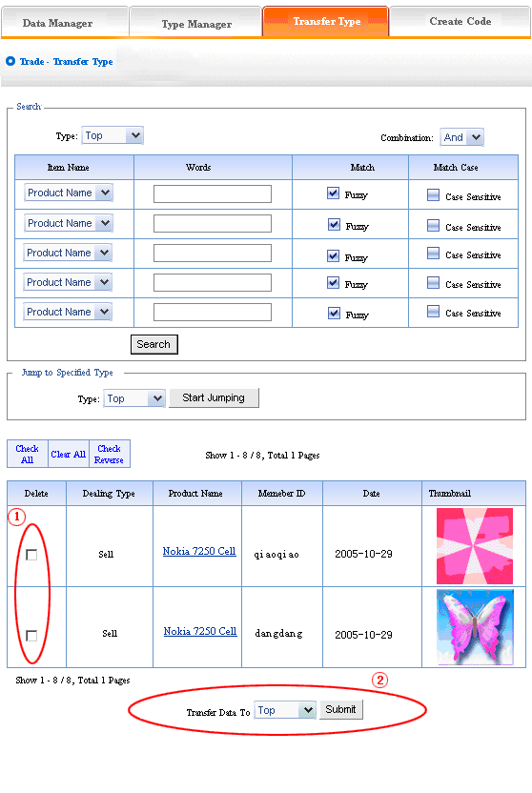The height and width of the screenshot is (793, 532).
Task: Open the Combination And dropdown
Action: point(461,137)
